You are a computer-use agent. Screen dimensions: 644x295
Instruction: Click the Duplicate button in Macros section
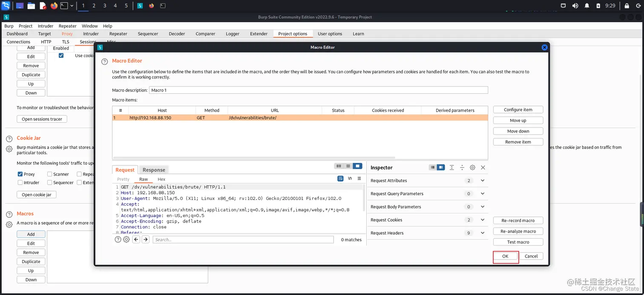pos(31,262)
